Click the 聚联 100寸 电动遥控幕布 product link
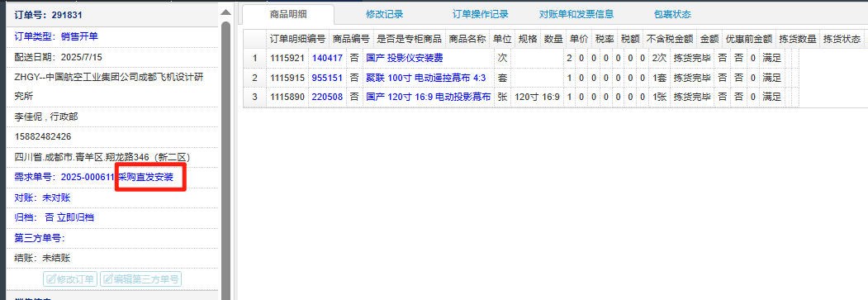The height and width of the screenshot is (300, 868). pyautogui.click(x=425, y=78)
